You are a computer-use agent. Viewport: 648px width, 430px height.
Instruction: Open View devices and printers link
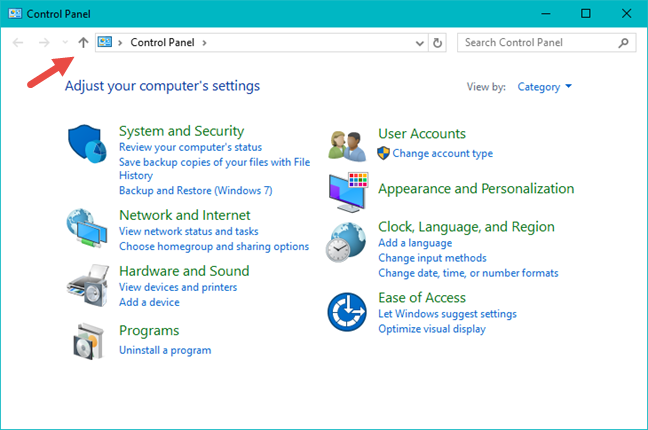[x=178, y=287]
